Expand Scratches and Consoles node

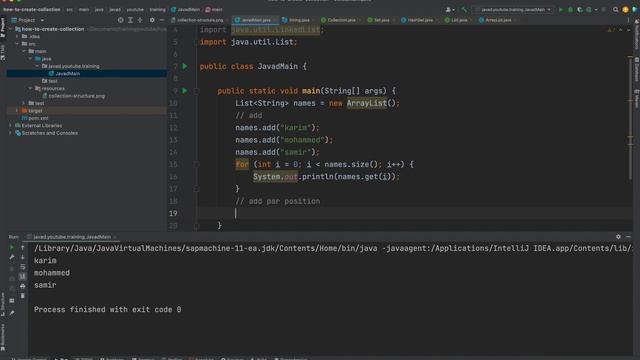(x=11, y=133)
